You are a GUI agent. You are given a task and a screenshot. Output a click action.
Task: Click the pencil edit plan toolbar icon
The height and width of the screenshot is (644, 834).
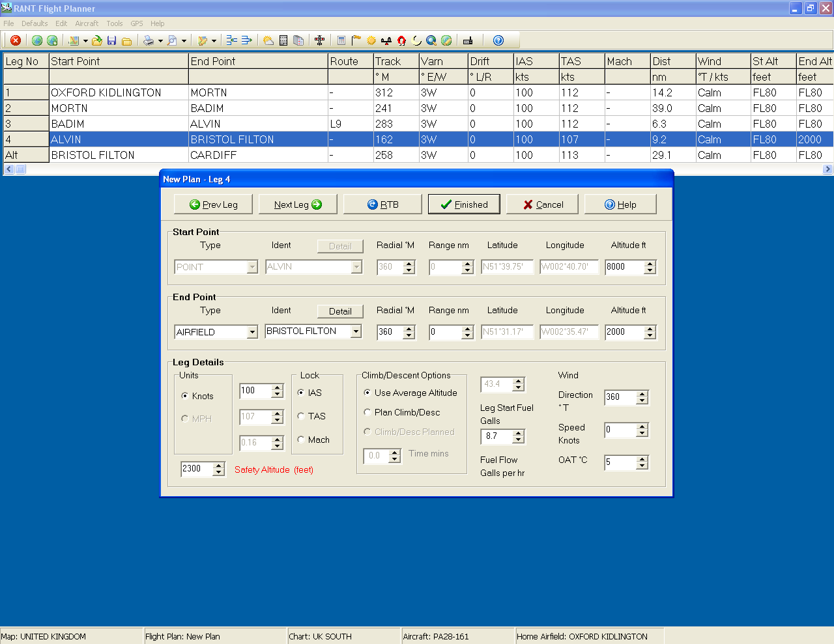(203, 40)
